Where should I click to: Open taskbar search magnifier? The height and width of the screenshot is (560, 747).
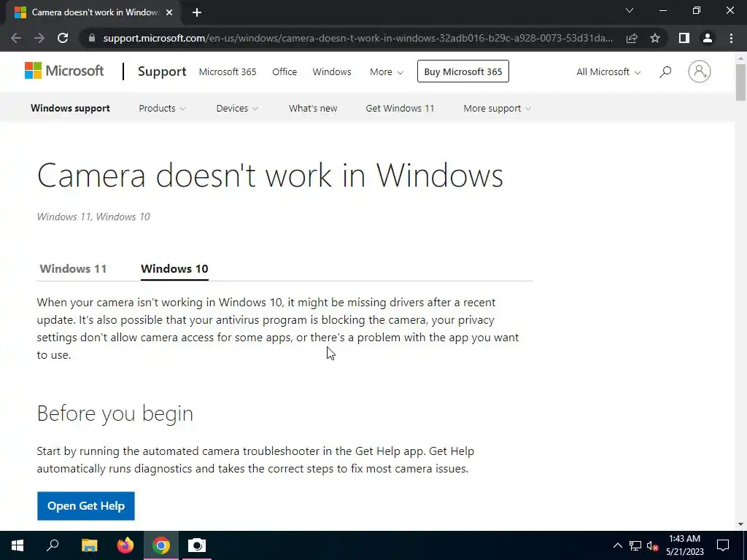point(53,545)
